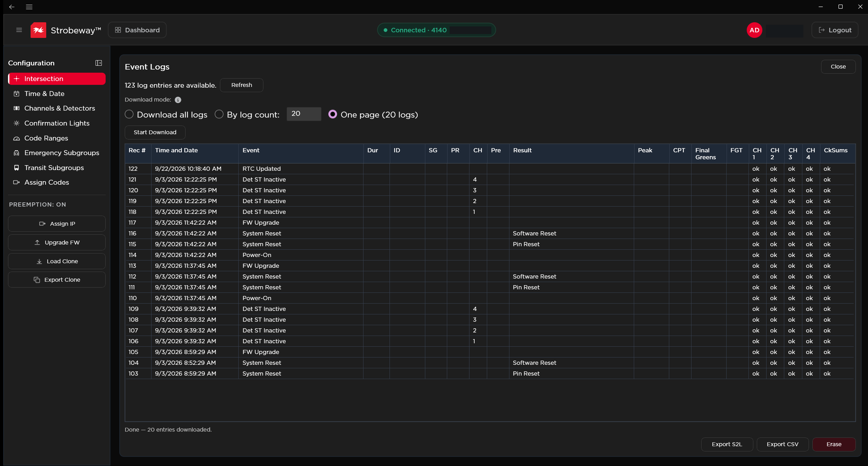Click Software Reset result in row 104
Image resolution: width=868 pixels, height=466 pixels.
[x=534, y=363]
